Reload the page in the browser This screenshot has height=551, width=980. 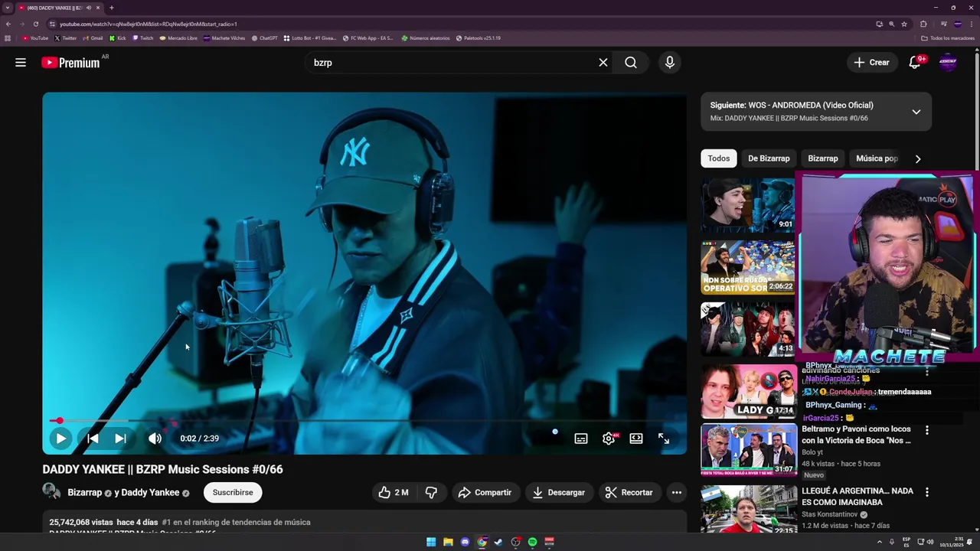[x=35, y=24]
